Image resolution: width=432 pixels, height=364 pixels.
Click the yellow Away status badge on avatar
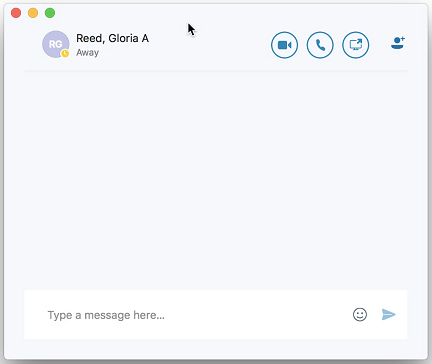(65, 54)
